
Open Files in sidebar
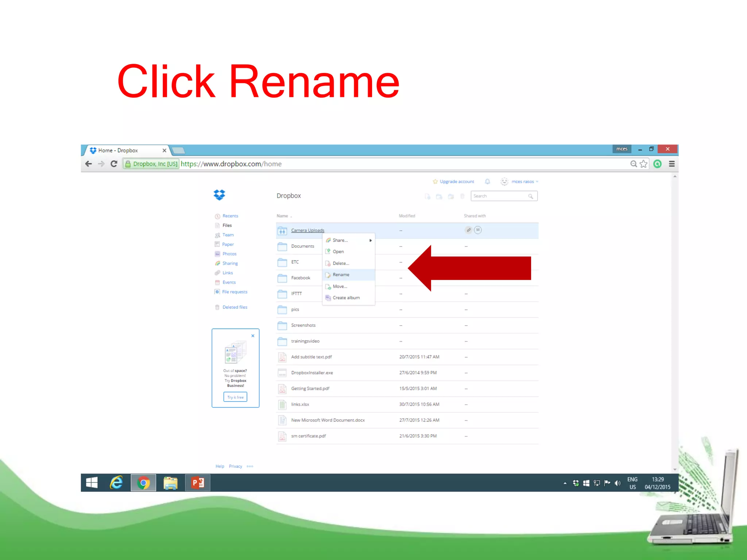[227, 225]
